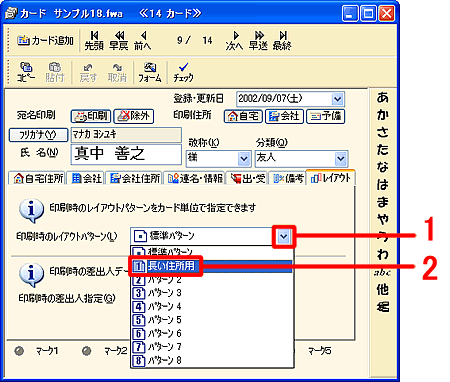This screenshot has height=382, width=450.
Task: Choose パターン 4 from the list
Action: 212,306
